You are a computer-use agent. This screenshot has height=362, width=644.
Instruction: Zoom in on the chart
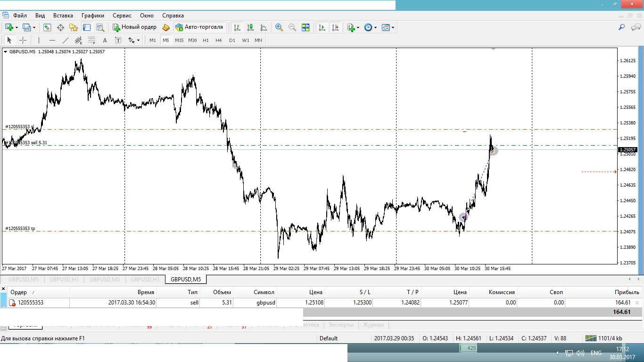279,27
